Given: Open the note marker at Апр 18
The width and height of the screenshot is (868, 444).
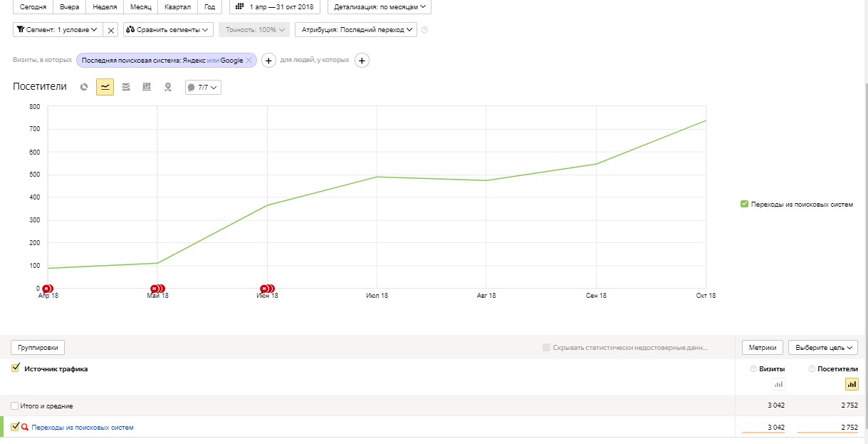Looking at the screenshot, I should click(47, 289).
